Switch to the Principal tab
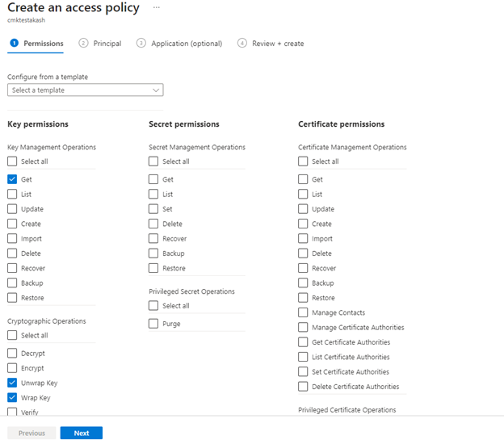The width and height of the screenshot is (504, 444). click(107, 44)
